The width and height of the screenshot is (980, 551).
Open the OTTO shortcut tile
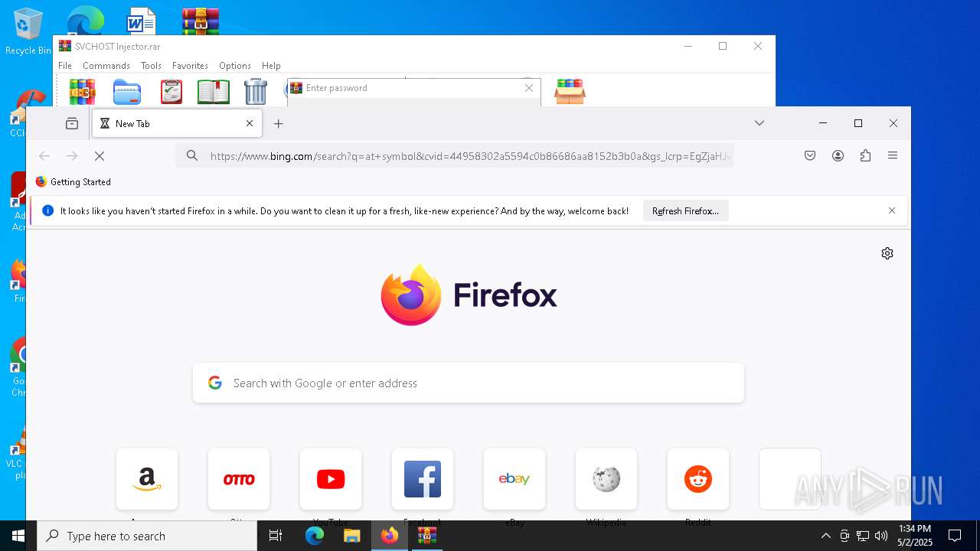pos(239,479)
